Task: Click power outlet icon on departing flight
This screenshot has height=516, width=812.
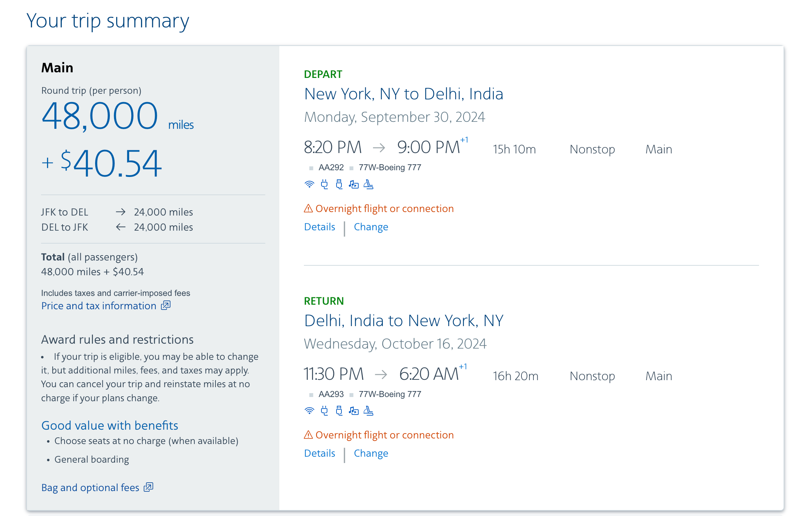Action: click(324, 184)
